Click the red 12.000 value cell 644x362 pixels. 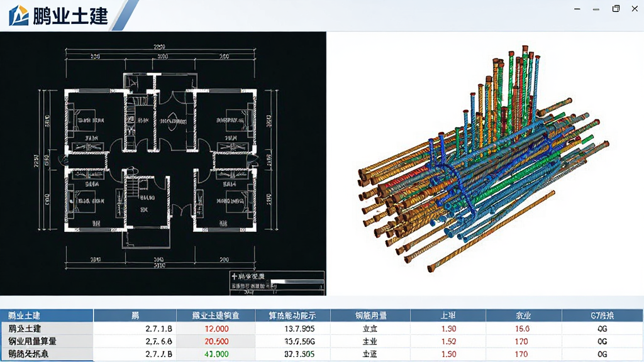click(x=216, y=329)
